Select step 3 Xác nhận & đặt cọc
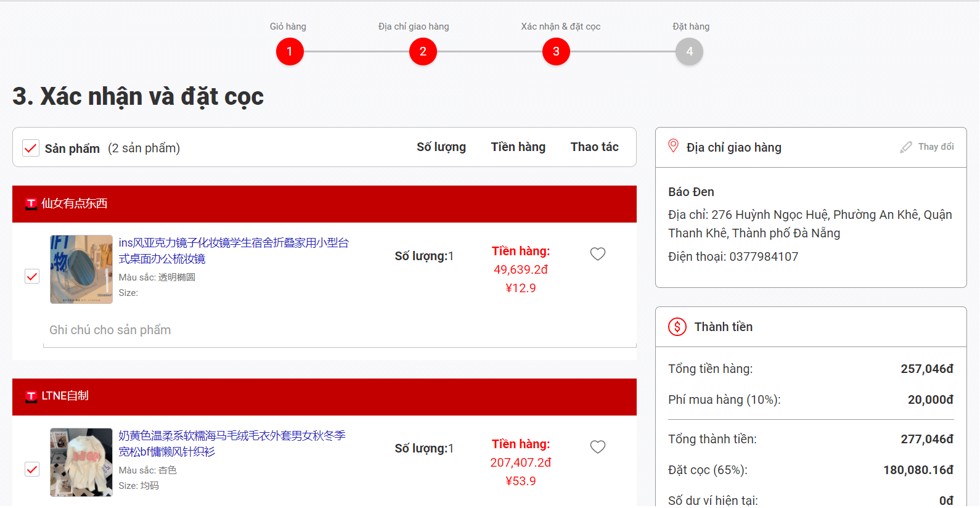Viewport: 980px width, 508px height. pos(556,52)
